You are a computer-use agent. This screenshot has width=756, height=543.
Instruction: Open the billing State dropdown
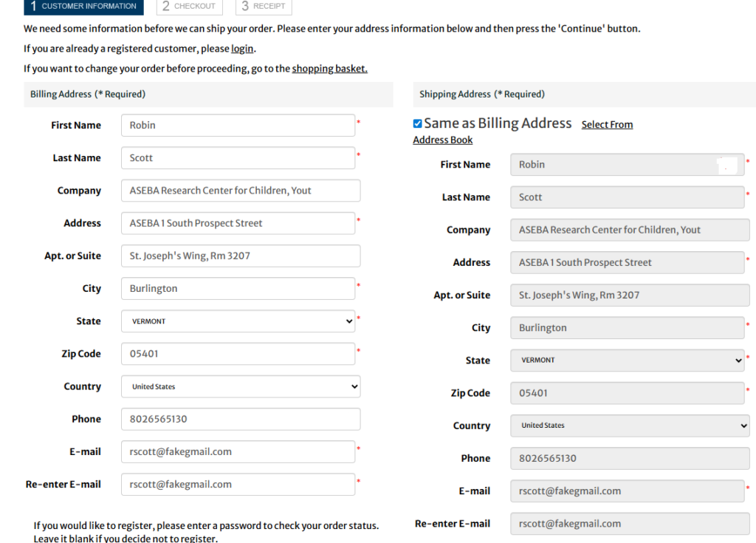238,321
